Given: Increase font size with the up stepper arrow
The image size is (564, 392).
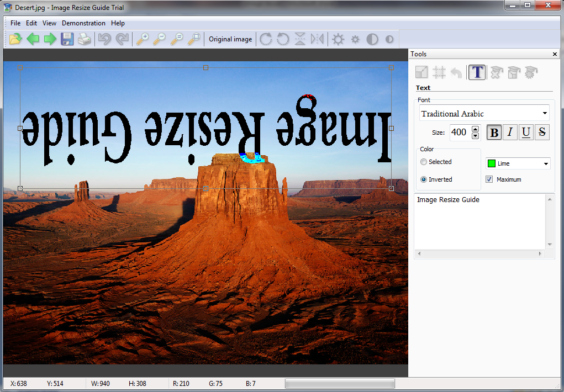Looking at the screenshot, I should tap(475, 129).
